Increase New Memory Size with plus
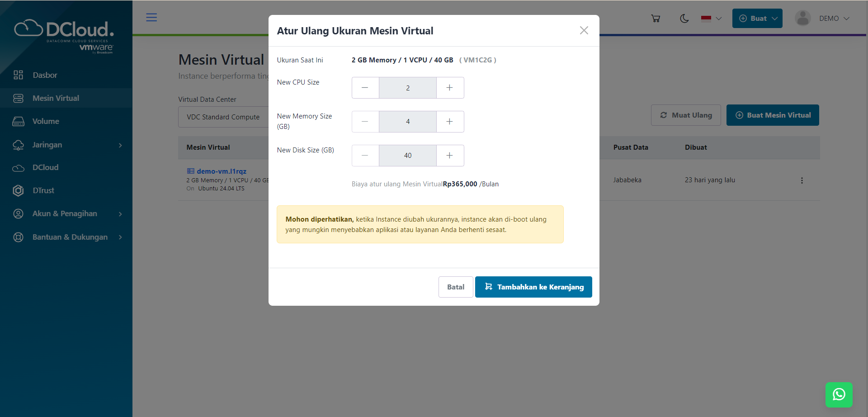 pos(450,122)
